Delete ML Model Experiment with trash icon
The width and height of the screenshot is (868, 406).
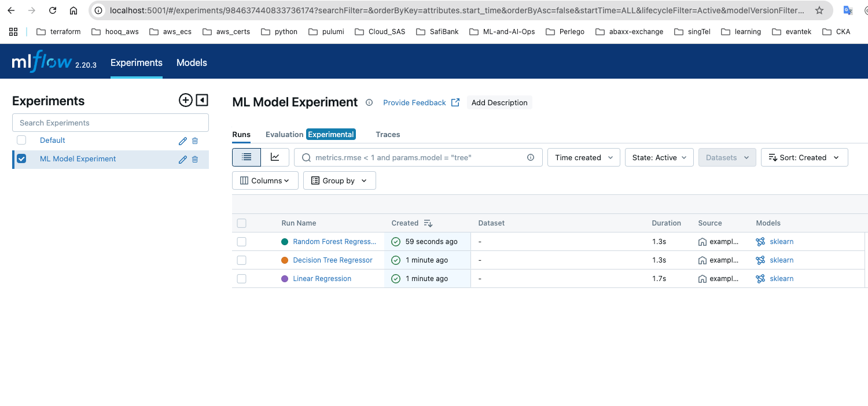tap(195, 159)
